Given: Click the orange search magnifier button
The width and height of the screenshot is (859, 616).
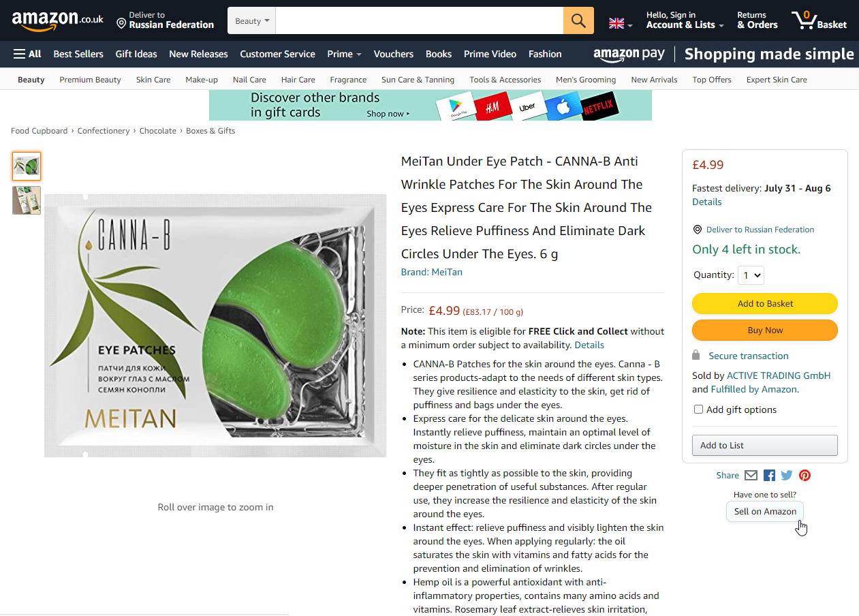Looking at the screenshot, I should (x=578, y=20).
